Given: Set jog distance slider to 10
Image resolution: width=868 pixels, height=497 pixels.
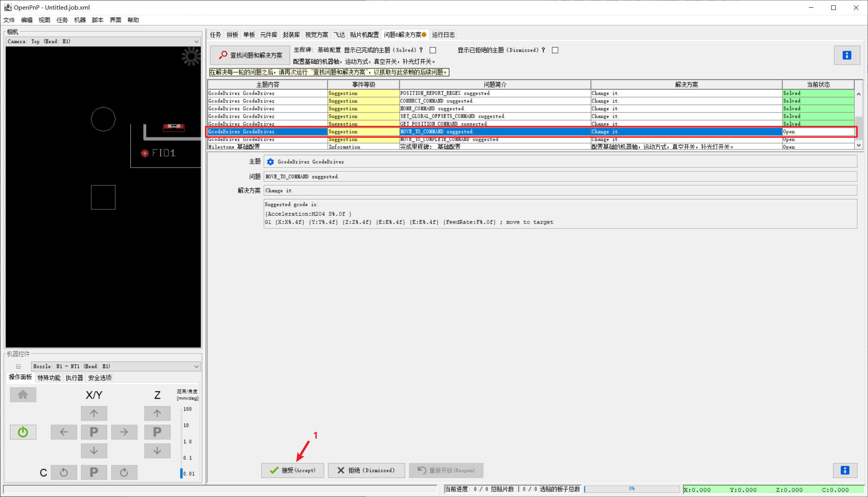Looking at the screenshot, I should [x=182, y=425].
